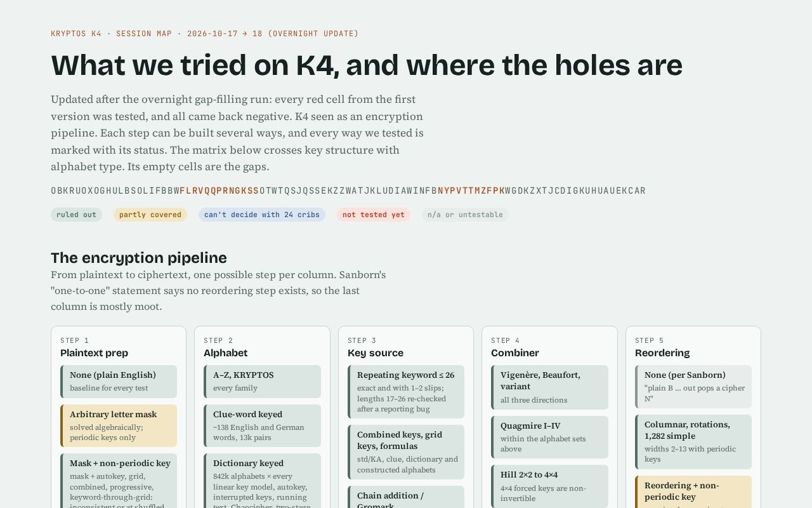Open the 'A–Z, KRYPTOS' card

click(262, 382)
